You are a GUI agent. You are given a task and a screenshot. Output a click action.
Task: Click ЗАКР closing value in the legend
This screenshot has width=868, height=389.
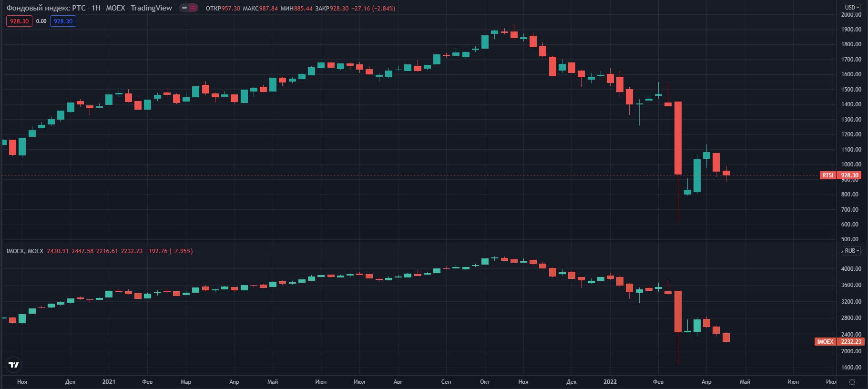point(332,8)
